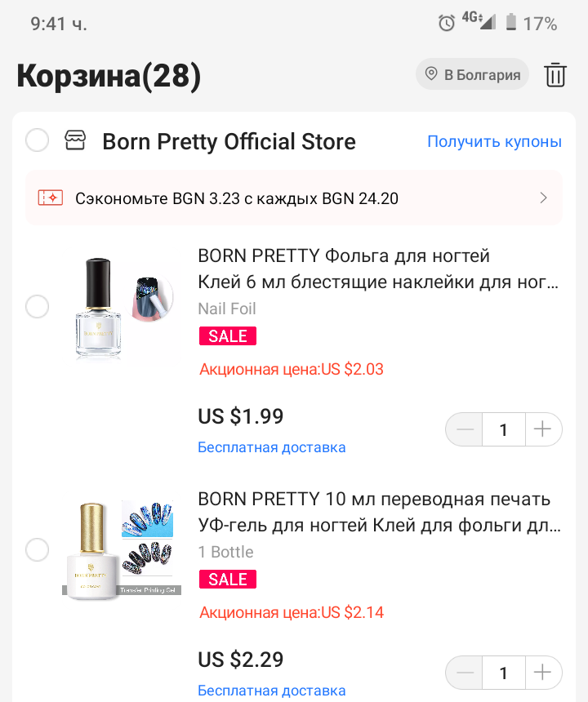This screenshot has height=702, width=588.
Task: Tap the Born Pretty store shop icon
Action: (x=75, y=141)
